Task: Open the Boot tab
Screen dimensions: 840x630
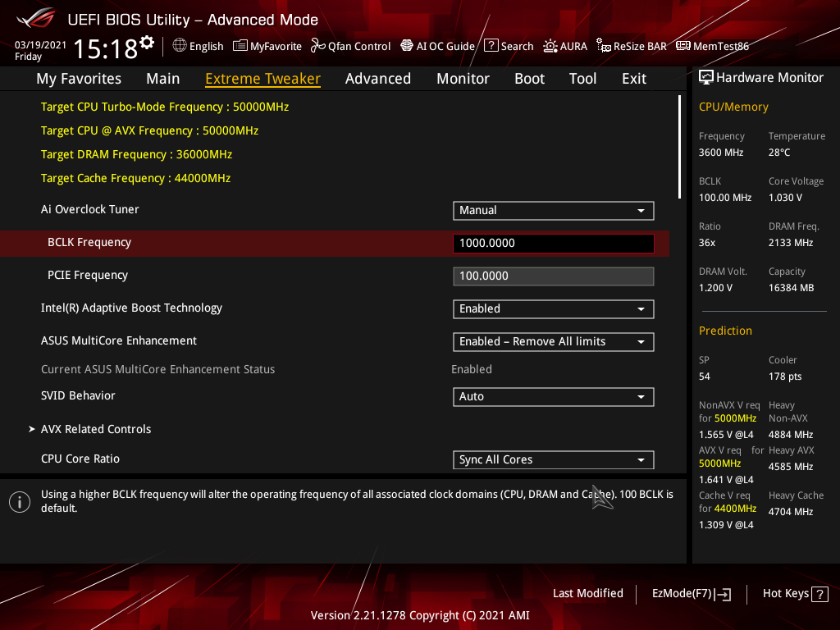Action: (x=529, y=79)
